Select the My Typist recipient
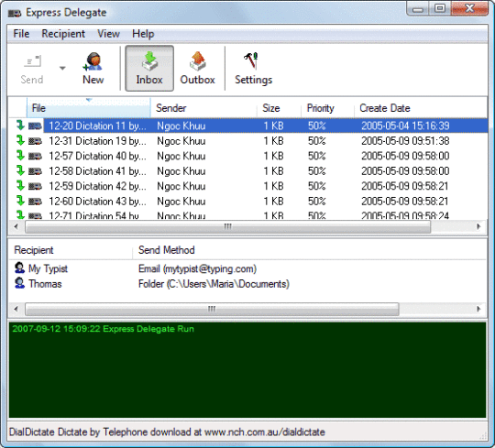 [x=48, y=268]
